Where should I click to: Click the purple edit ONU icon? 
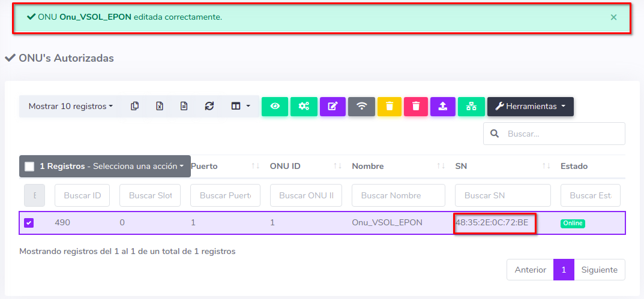tap(333, 106)
